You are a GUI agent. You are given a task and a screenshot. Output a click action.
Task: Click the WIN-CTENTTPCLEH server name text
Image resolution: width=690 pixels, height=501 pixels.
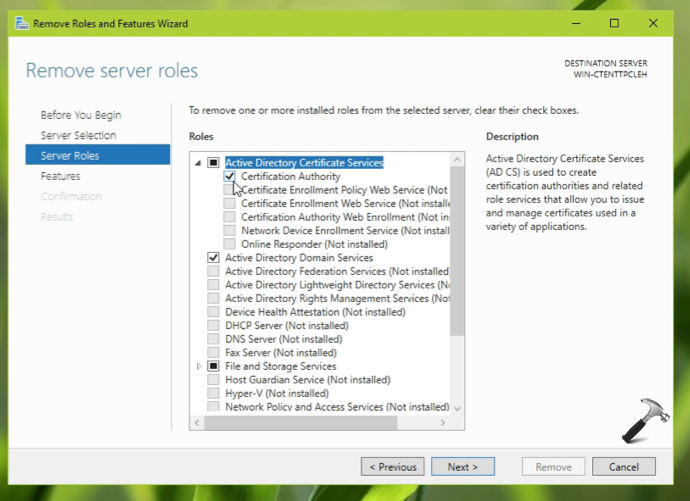610,74
